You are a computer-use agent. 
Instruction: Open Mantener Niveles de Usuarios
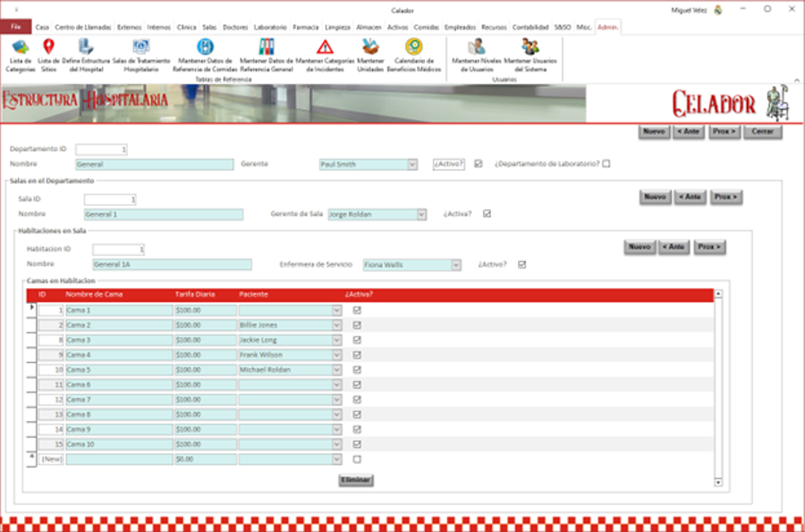(x=474, y=51)
